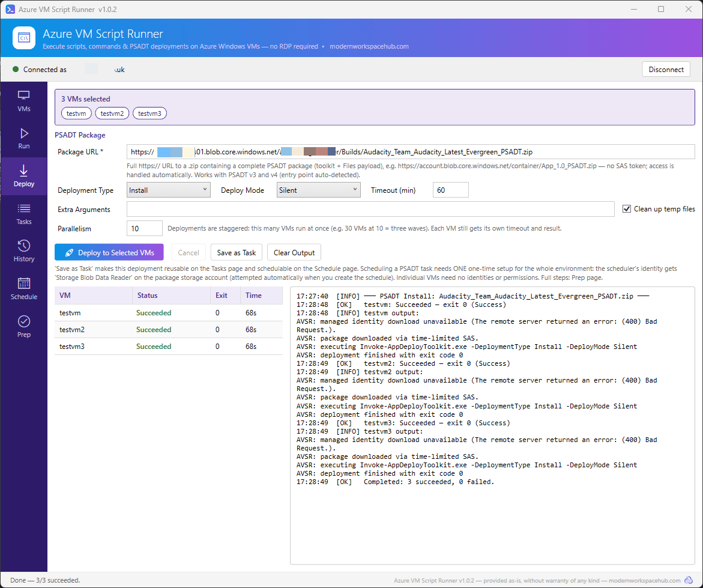Viewport: 703px width, 588px height.
Task: Click the title bar app icon
Action: [x=10, y=9]
